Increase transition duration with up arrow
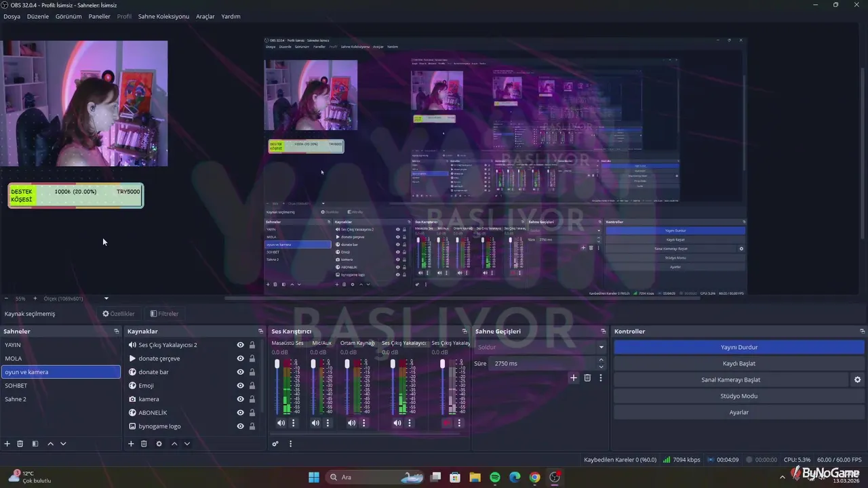 (601, 361)
